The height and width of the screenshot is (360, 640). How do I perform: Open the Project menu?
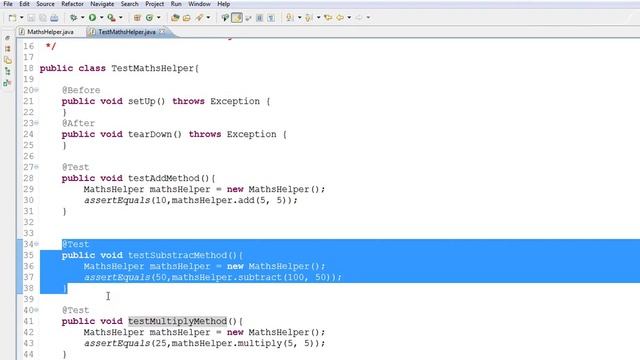tap(155, 4)
